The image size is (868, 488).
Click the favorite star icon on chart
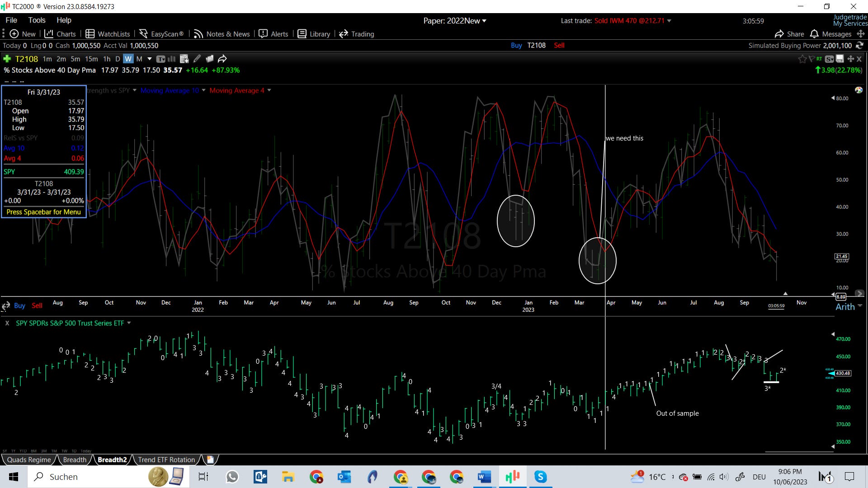pos(802,59)
